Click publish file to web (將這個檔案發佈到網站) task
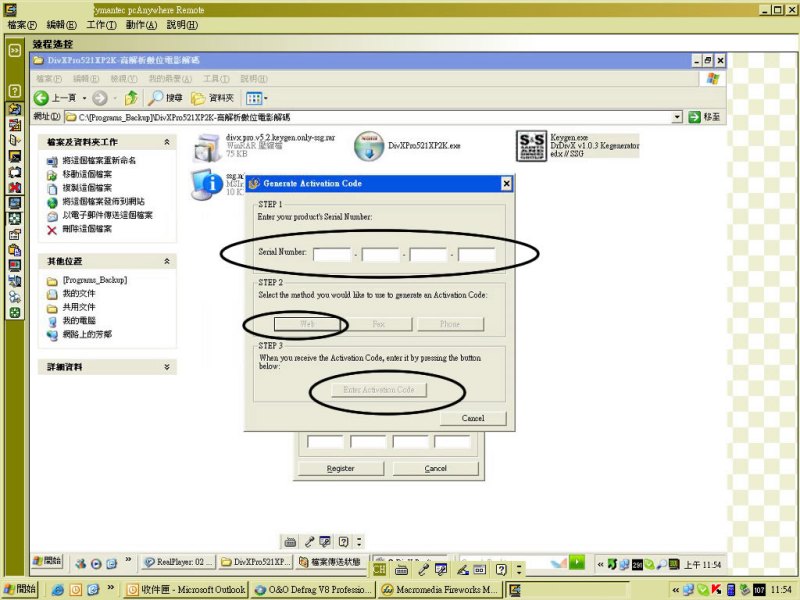 pyautogui.click(x=103, y=202)
